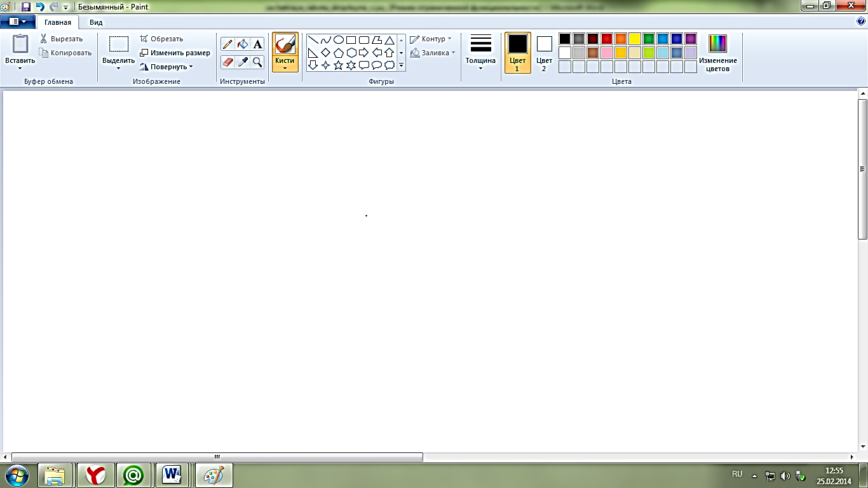Choose the Up arrow shape
This screenshot has width=868, height=488.
(x=390, y=53)
